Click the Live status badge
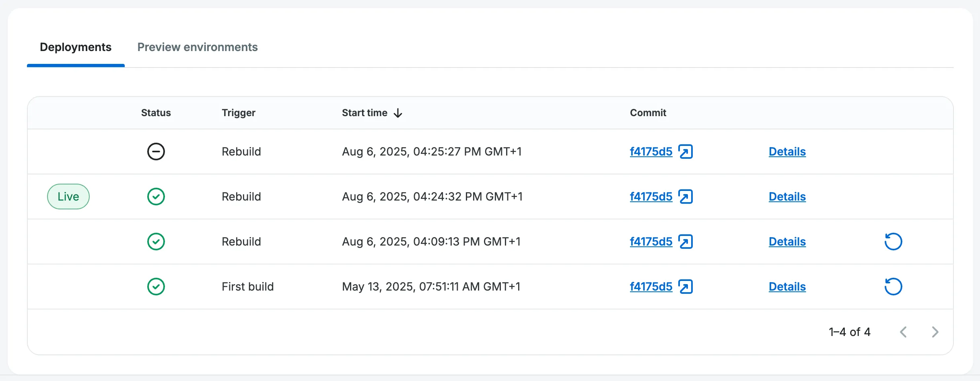Image resolution: width=980 pixels, height=381 pixels. (68, 197)
